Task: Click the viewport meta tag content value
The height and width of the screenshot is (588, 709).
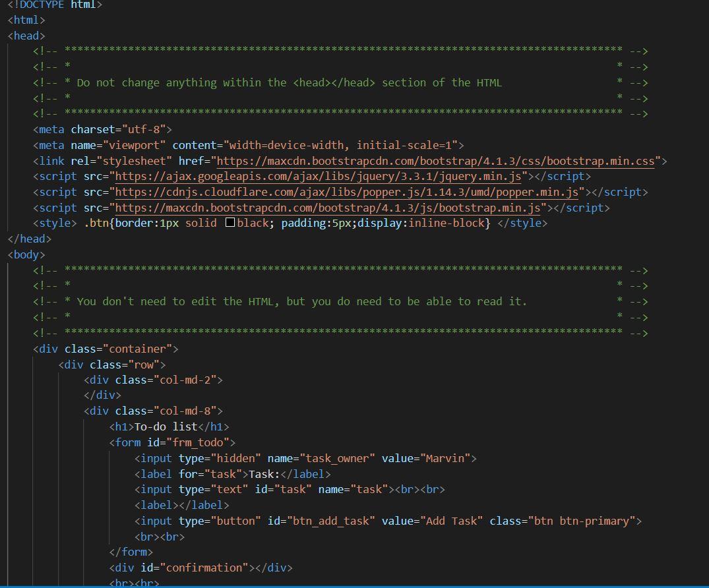Action: click(343, 145)
